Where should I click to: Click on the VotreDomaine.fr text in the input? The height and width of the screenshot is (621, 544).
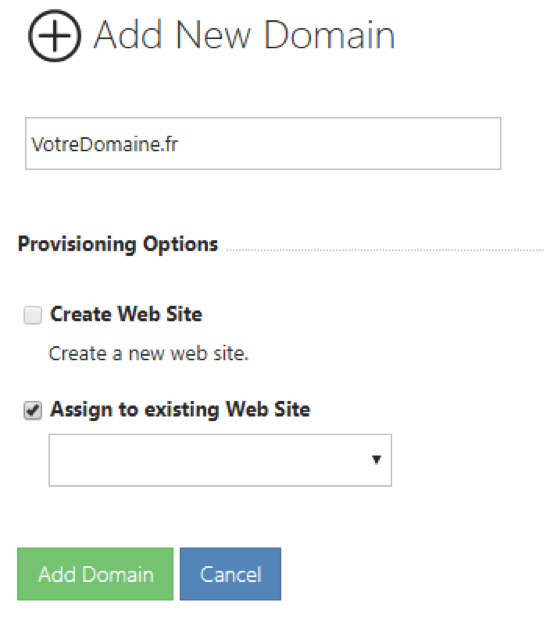(105, 144)
